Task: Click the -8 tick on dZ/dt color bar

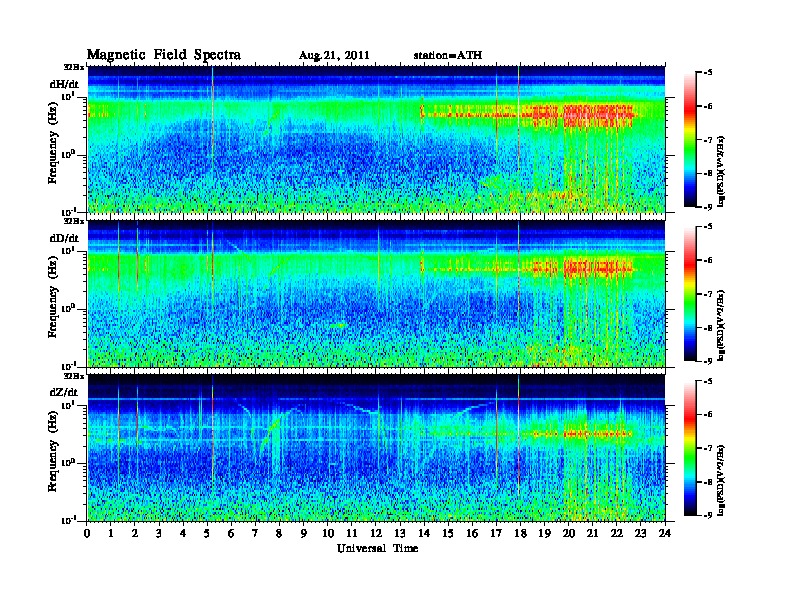Action: (x=708, y=482)
